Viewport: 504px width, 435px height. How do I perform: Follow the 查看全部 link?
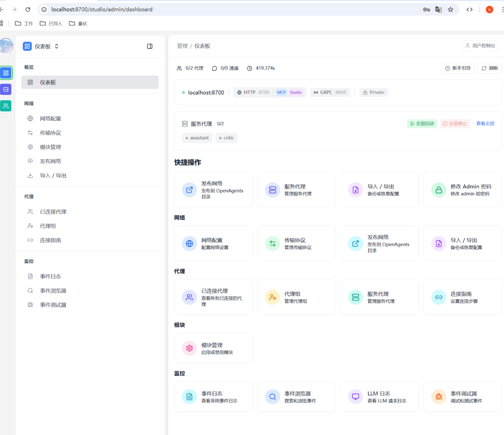(485, 124)
